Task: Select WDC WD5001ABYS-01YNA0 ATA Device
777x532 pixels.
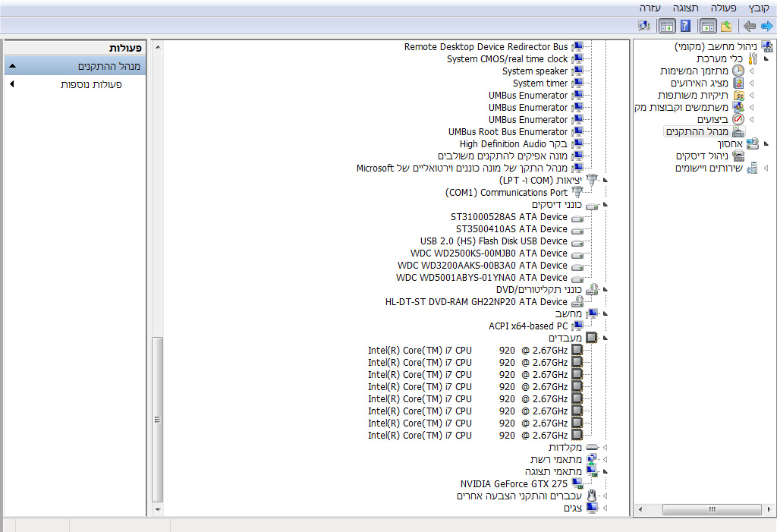Action: [x=482, y=278]
